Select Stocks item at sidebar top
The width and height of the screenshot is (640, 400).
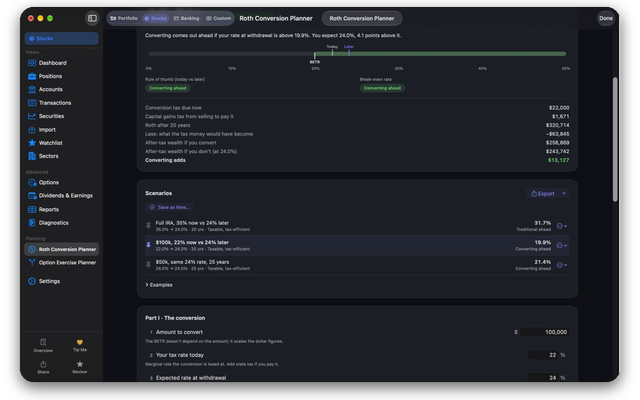pyautogui.click(x=61, y=38)
